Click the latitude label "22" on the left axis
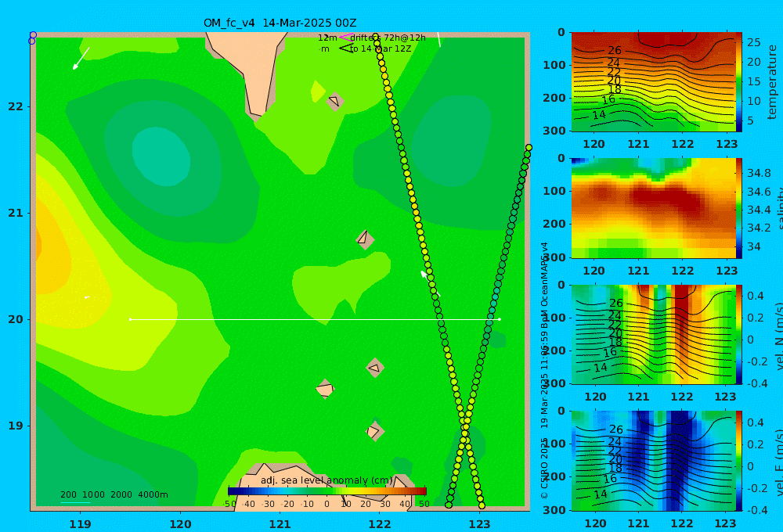This screenshot has width=783, height=532. pos(16,106)
